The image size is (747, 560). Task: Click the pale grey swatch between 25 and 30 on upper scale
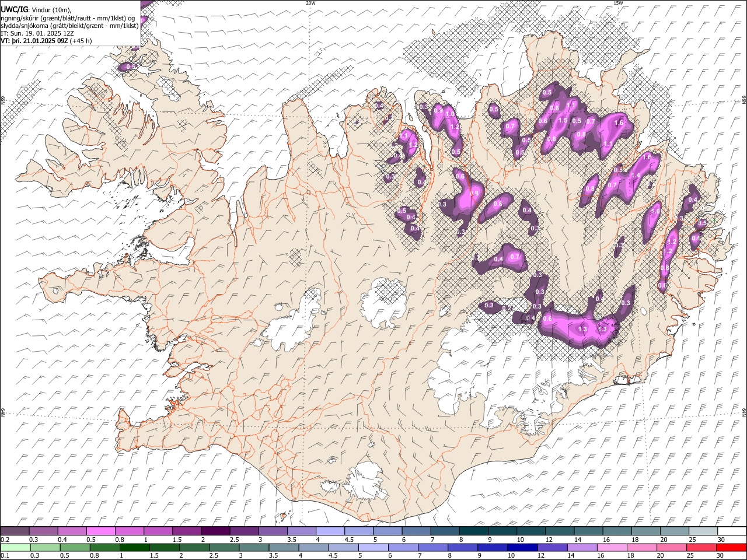pyautogui.click(x=703, y=531)
